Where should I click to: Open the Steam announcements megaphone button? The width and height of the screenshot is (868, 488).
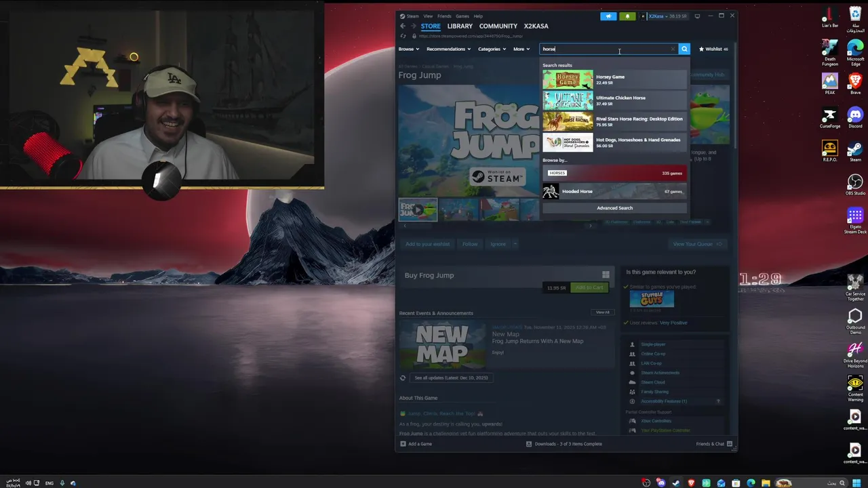coord(608,16)
